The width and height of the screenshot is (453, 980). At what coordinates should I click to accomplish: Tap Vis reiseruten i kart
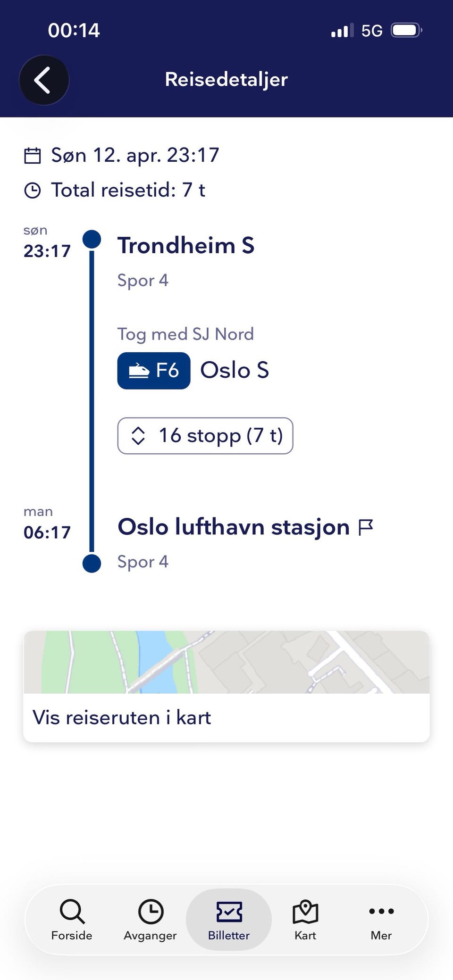click(x=122, y=718)
